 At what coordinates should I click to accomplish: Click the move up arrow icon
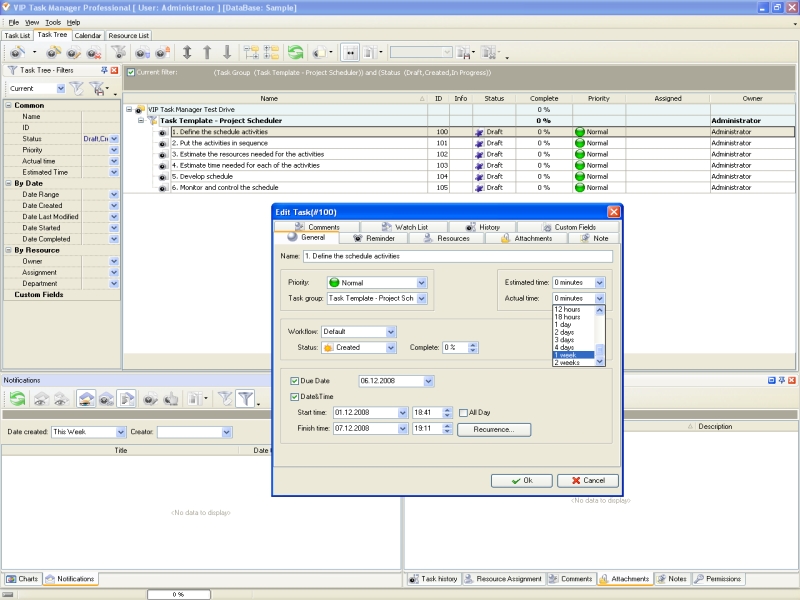(207, 52)
